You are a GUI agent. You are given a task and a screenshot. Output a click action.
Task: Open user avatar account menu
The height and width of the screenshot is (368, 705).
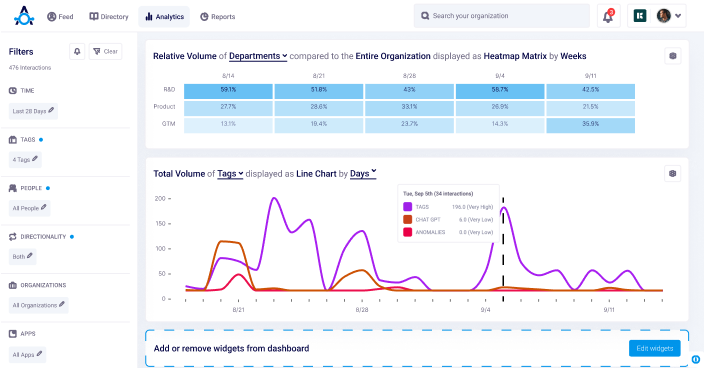[669, 16]
